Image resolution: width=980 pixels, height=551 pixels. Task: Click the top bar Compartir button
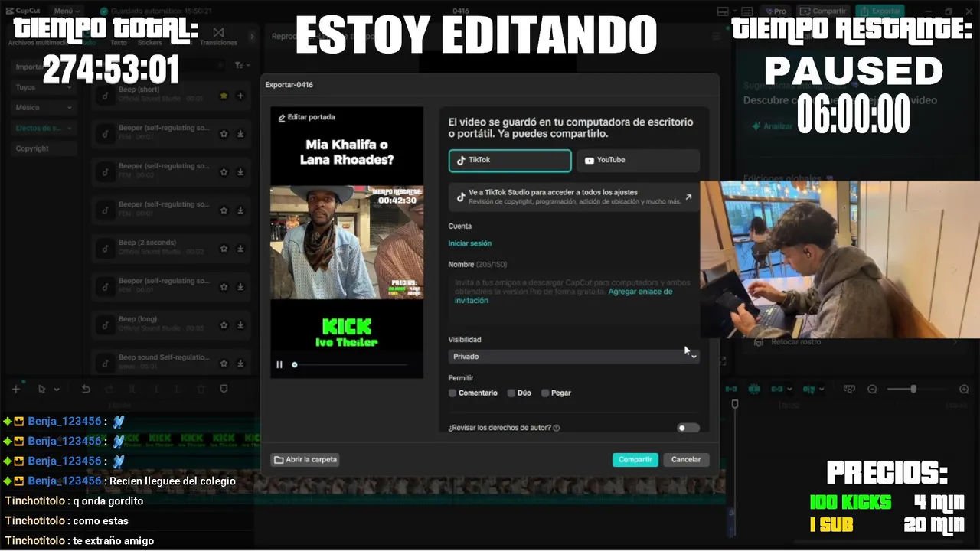[x=823, y=11]
